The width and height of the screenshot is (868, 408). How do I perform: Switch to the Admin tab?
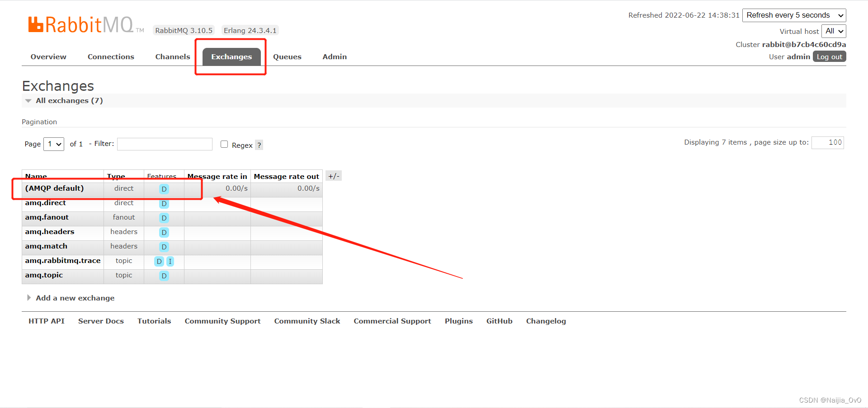coord(335,57)
